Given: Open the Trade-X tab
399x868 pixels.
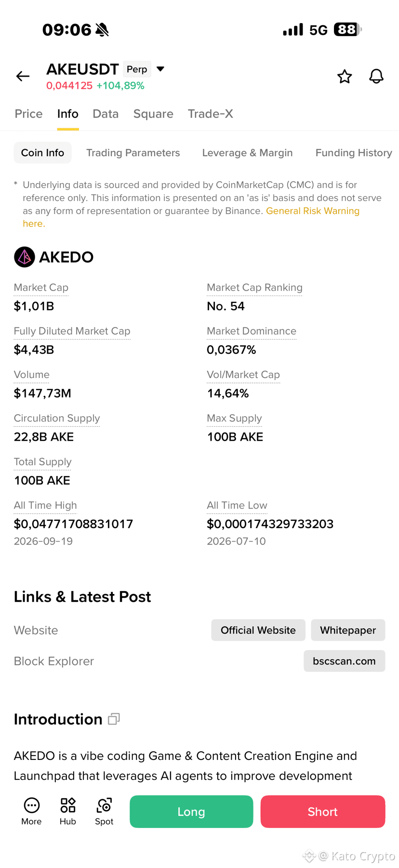Looking at the screenshot, I should (x=211, y=114).
